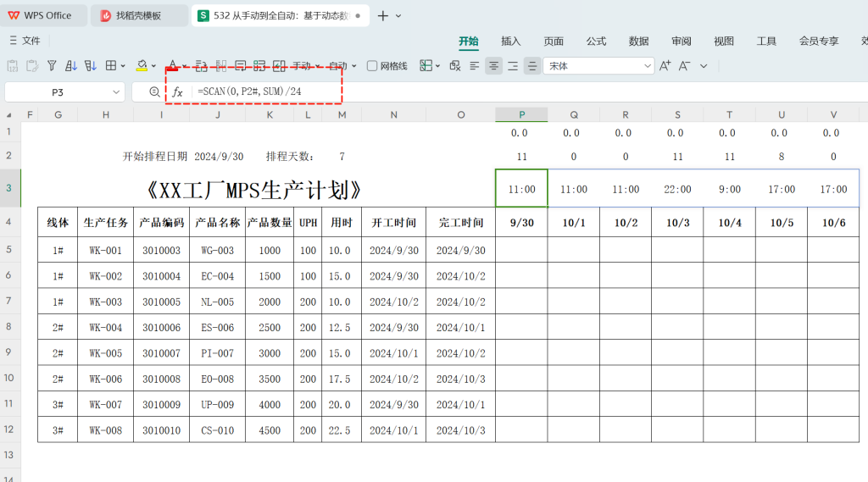Viewport: 868px width, 482px height.
Task: Switch to the 视图 tab
Action: 724,41
